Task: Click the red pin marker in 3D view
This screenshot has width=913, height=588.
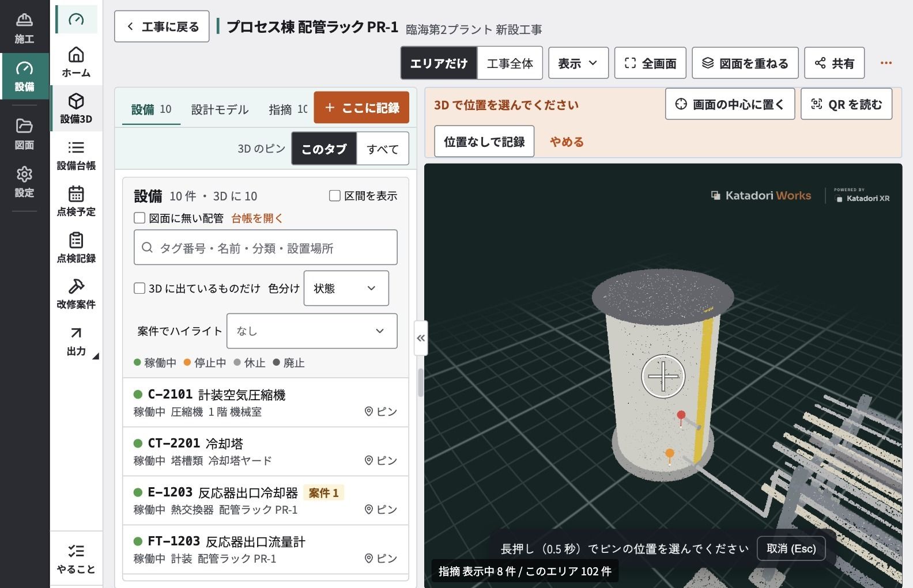Action: pyautogui.click(x=681, y=416)
